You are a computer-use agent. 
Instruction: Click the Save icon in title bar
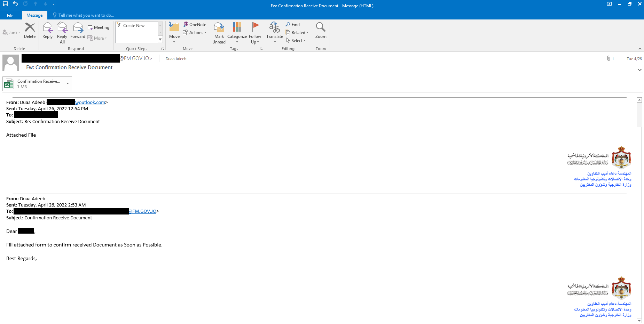[5, 4]
